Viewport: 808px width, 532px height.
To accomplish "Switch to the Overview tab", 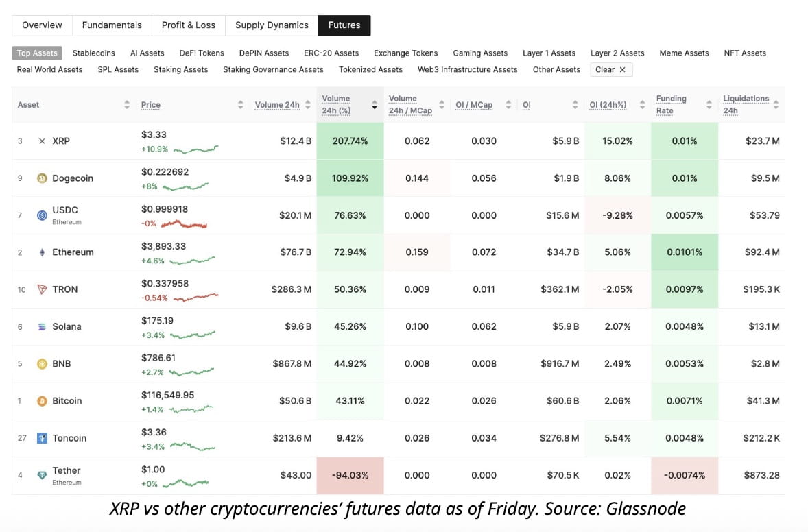I will click(x=43, y=25).
